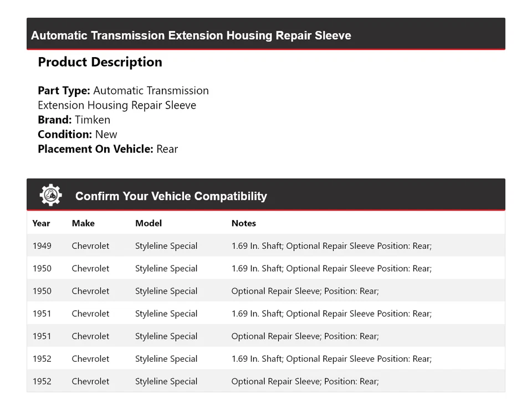The width and height of the screenshot is (532, 410).
Task: Click the Condition label
Action: [x=65, y=134]
